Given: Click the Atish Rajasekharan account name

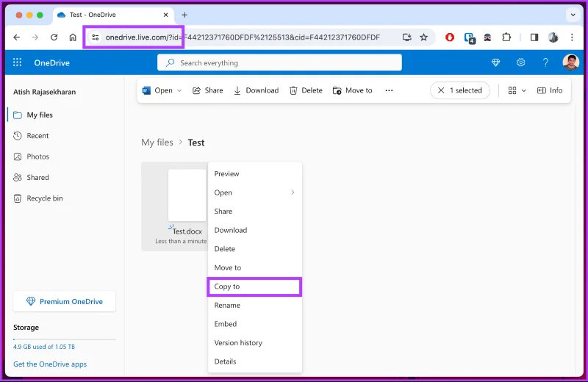Looking at the screenshot, I should (45, 92).
